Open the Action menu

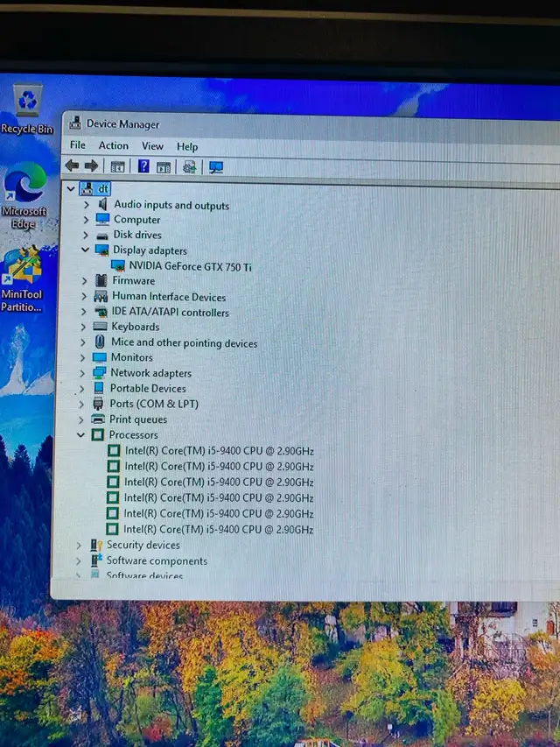[114, 145]
